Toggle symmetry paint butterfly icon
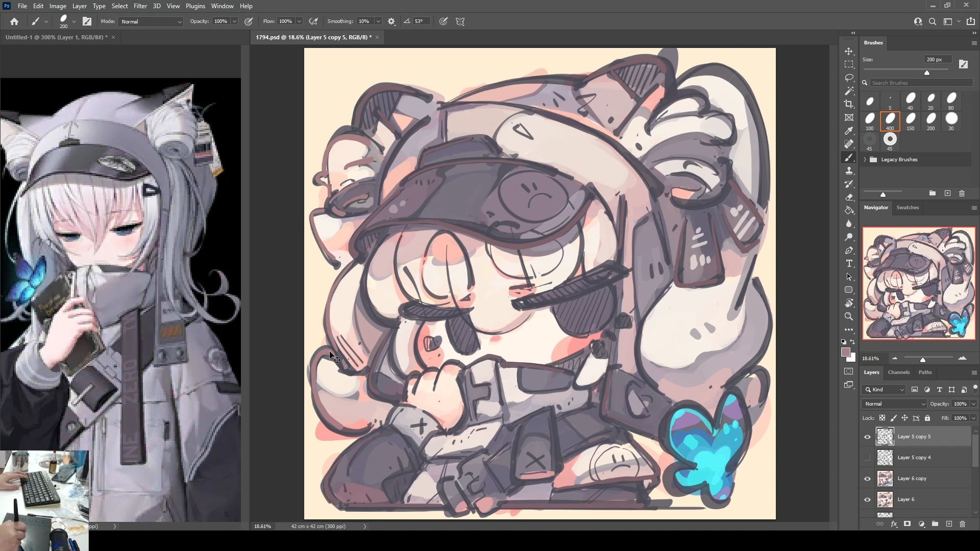 coord(460,21)
